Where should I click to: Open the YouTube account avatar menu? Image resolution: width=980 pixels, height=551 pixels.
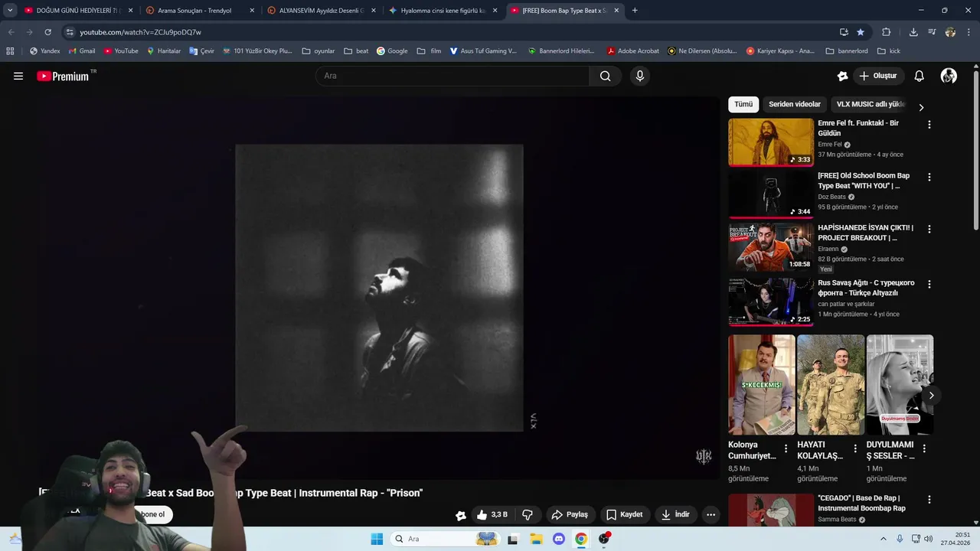click(949, 76)
